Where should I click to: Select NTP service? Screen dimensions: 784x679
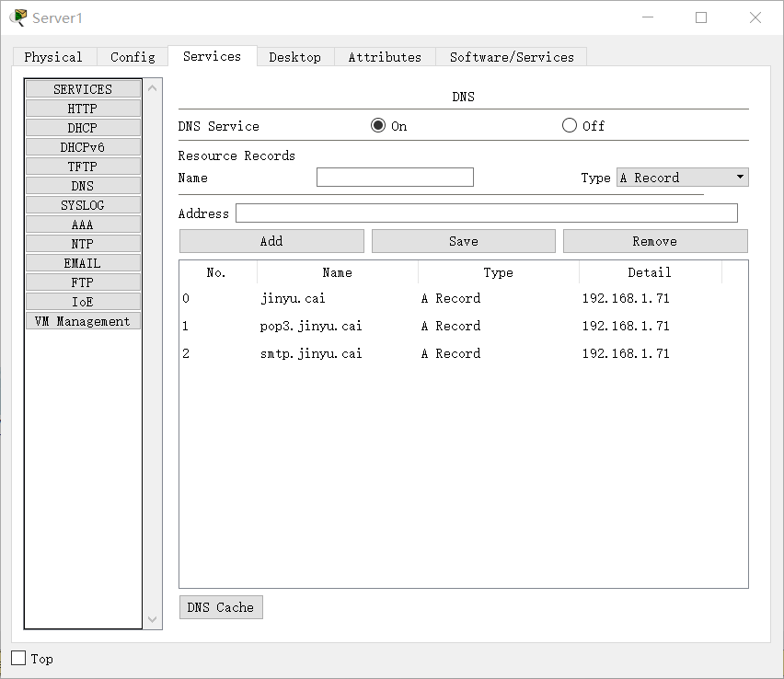pyautogui.click(x=83, y=244)
